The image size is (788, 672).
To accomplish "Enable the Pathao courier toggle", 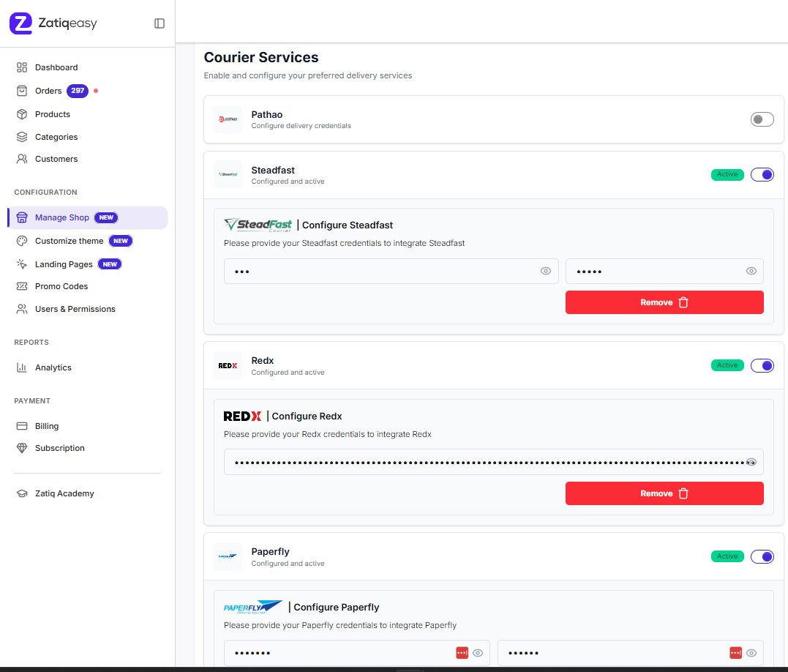I will point(762,119).
